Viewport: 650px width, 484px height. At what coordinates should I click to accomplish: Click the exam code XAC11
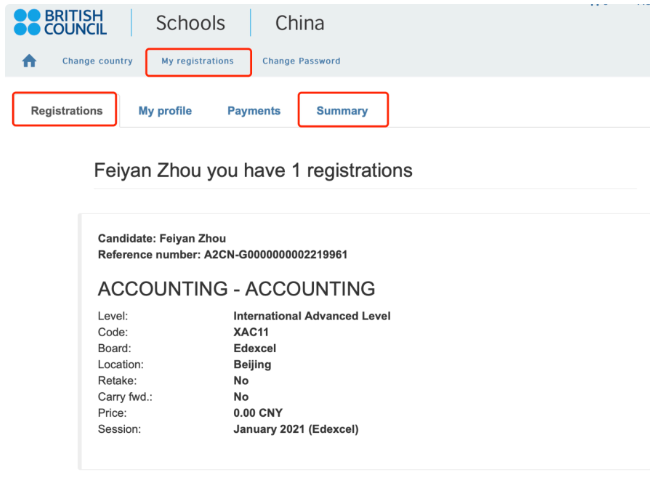pos(251,332)
